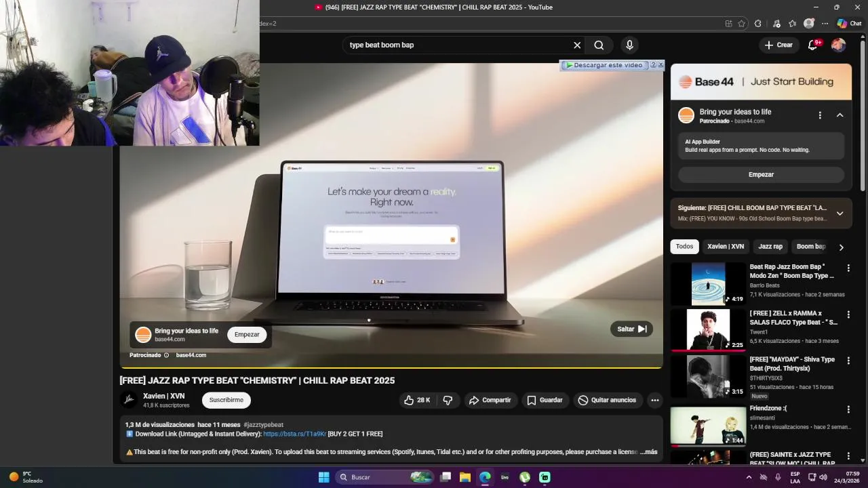Open the Copilot Chat button

849,24
